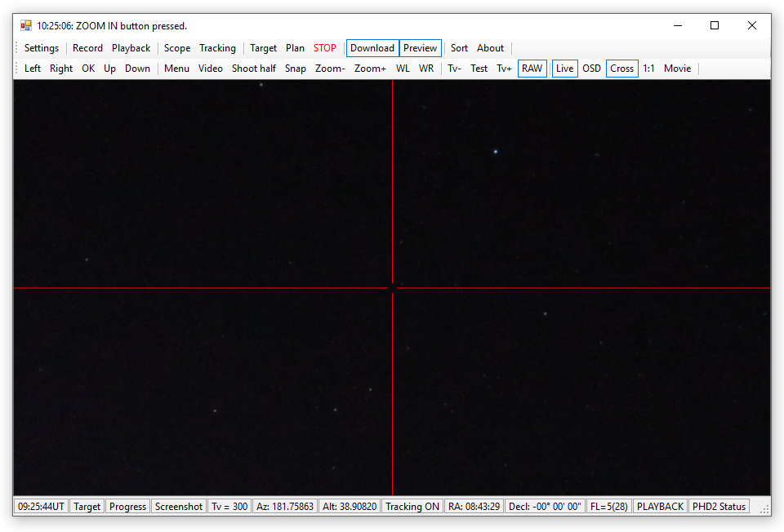The width and height of the screenshot is (784, 532).
Task: Open the Scope menu
Action: pyautogui.click(x=177, y=48)
